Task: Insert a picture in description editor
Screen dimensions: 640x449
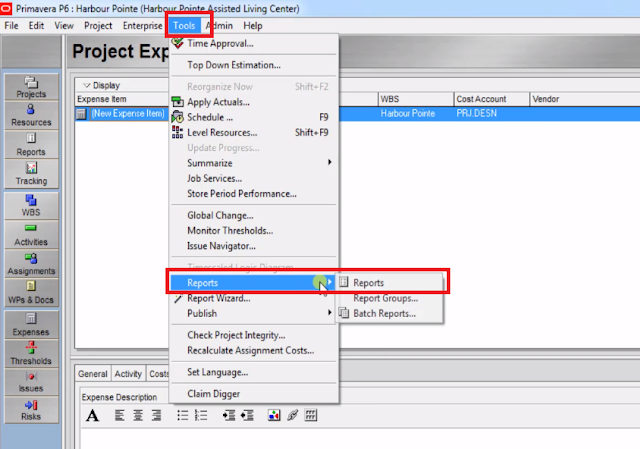Action: pyautogui.click(x=274, y=416)
